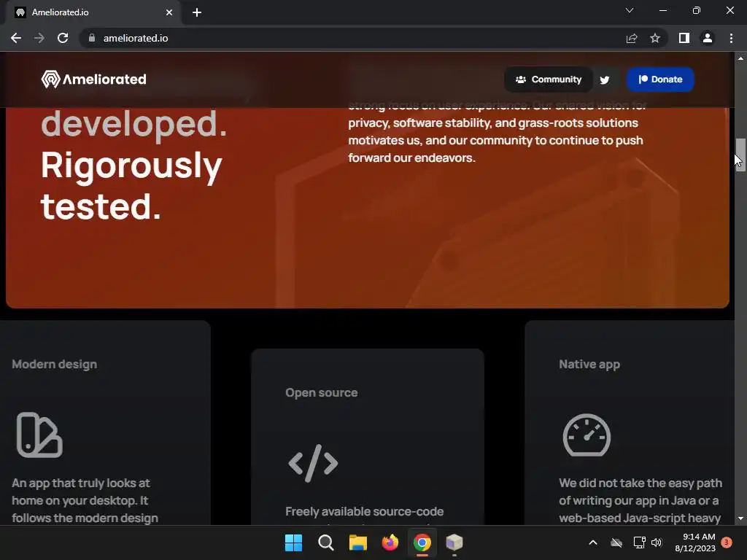
Task: Share this page via share icon
Action: pyautogui.click(x=632, y=38)
